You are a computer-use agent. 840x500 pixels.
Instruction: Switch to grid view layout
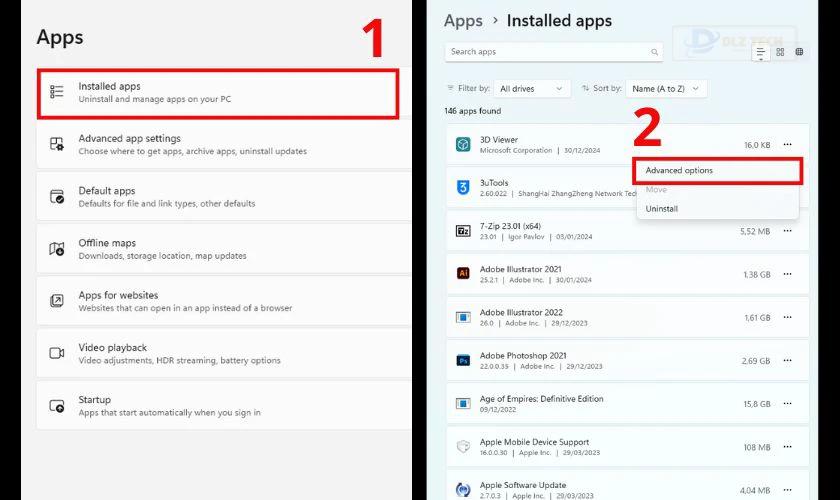[780, 52]
